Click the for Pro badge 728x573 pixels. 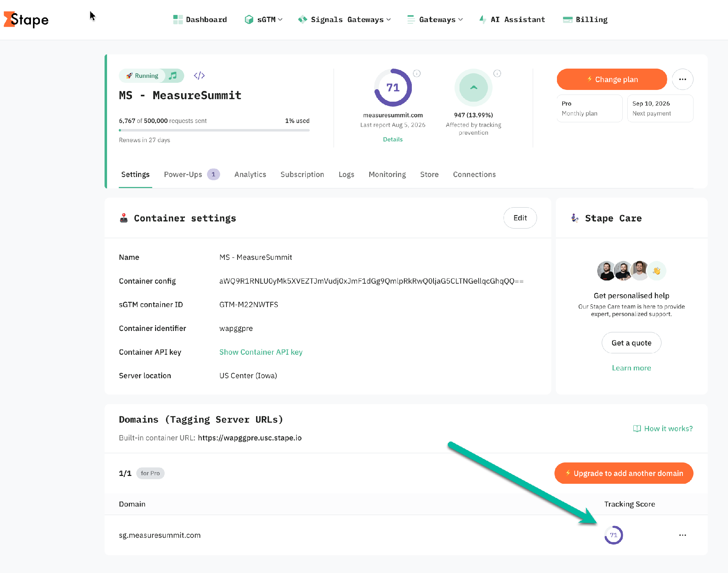click(x=150, y=473)
